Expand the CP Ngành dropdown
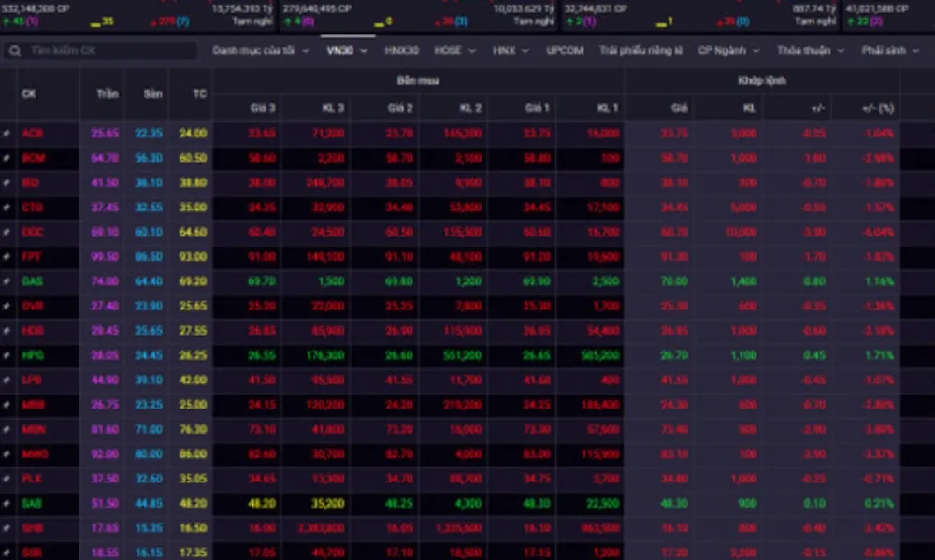Viewport: 935px width, 560px height. pyautogui.click(x=728, y=50)
